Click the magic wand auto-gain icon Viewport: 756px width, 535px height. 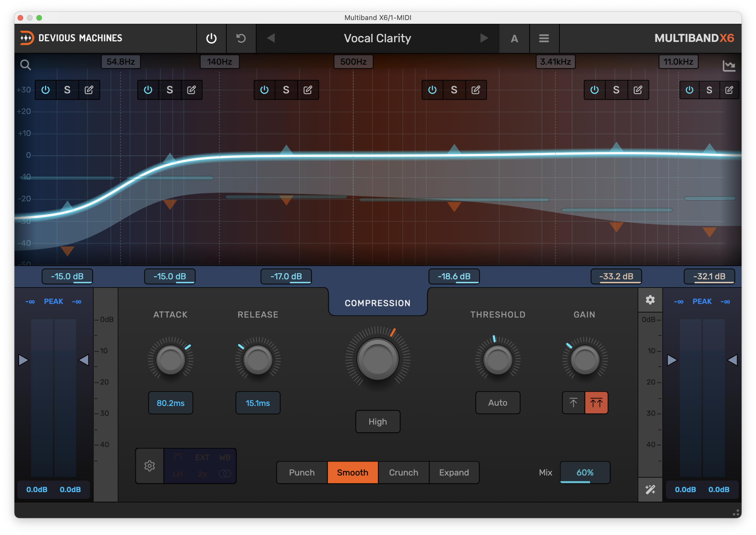coord(650,490)
